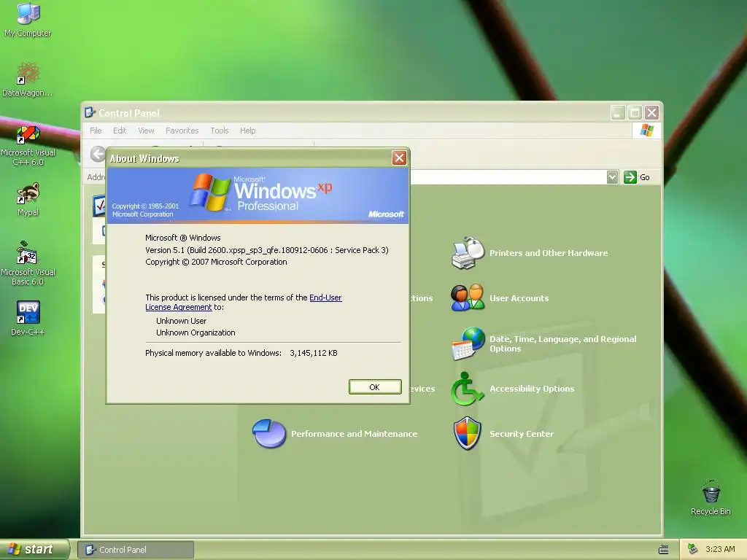Click the Unknown Organization text
This screenshot has height=560, width=747.
[x=196, y=332]
